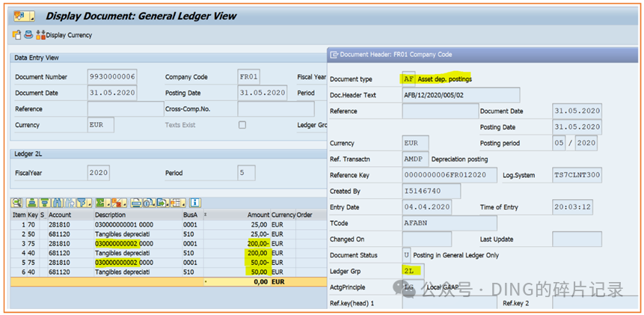Click Tangibles depreciati in item 6 row
The height and width of the screenshot is (315, 644).
point(123,272)
